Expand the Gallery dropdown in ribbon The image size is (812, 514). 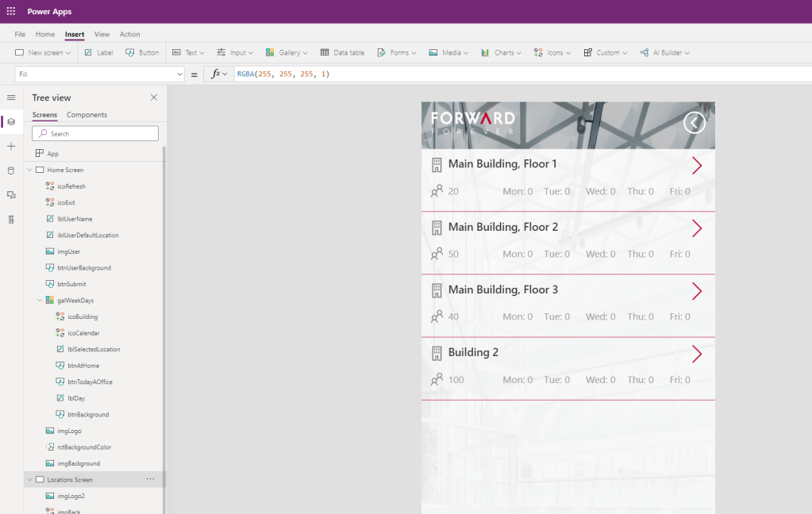(287, 53)
